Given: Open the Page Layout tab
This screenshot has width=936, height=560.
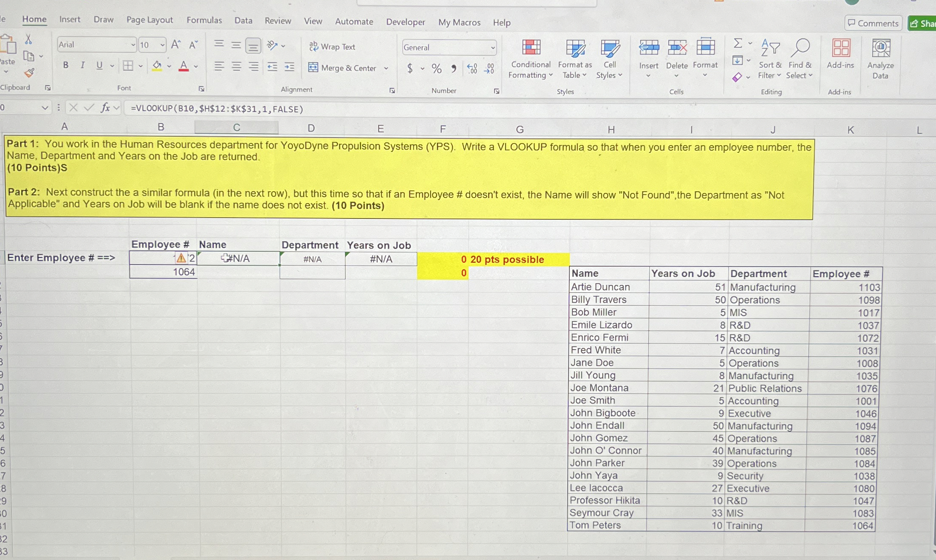Looking at the screenshot, I should pos(149,20).
